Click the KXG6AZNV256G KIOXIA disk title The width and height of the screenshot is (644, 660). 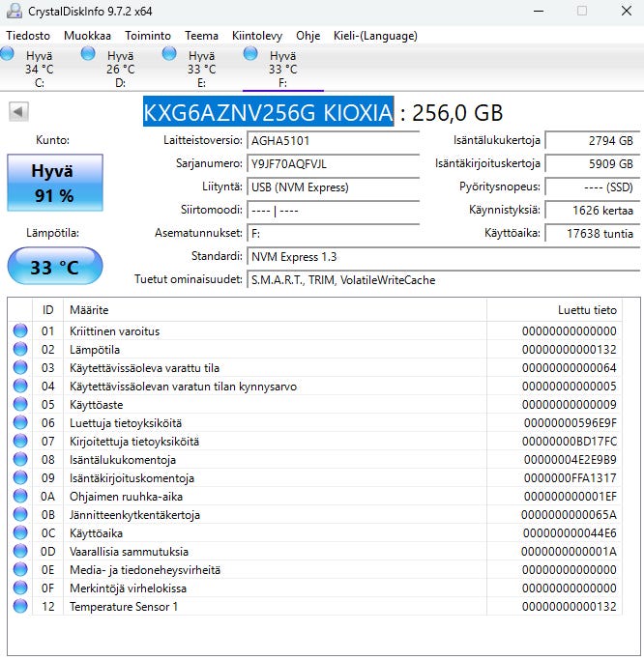(268, 112)
